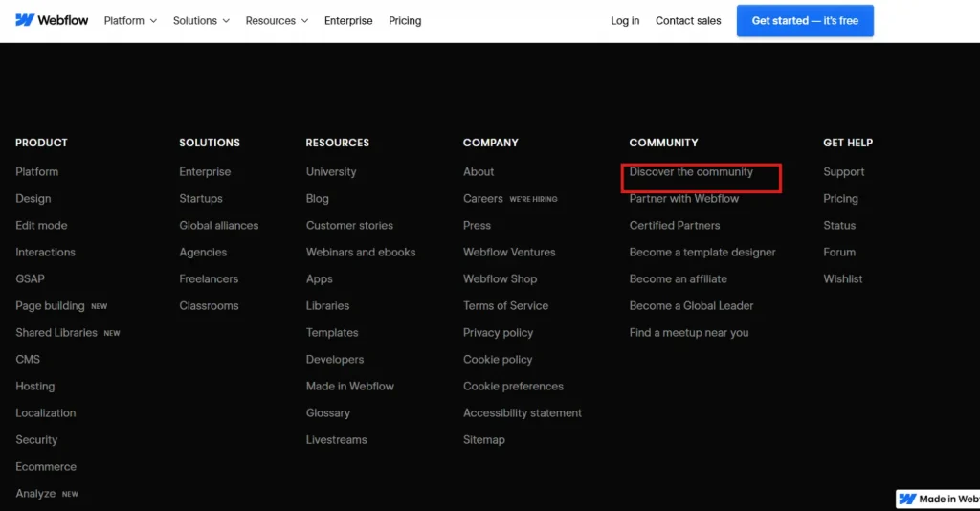The image size is (980, 511).
Task: Open Contact sales in header
Action: [688, 21]
